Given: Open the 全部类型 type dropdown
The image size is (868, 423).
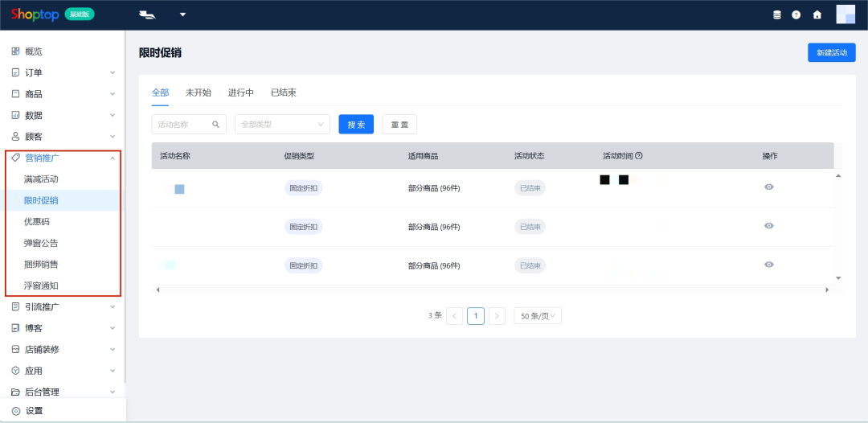Looking at the screenshot, I should (282, 124).
